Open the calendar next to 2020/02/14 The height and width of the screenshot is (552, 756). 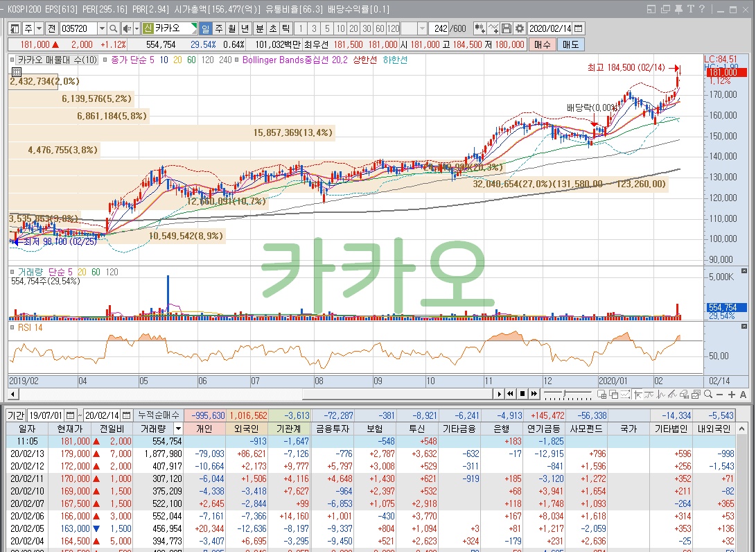(579, 28)
